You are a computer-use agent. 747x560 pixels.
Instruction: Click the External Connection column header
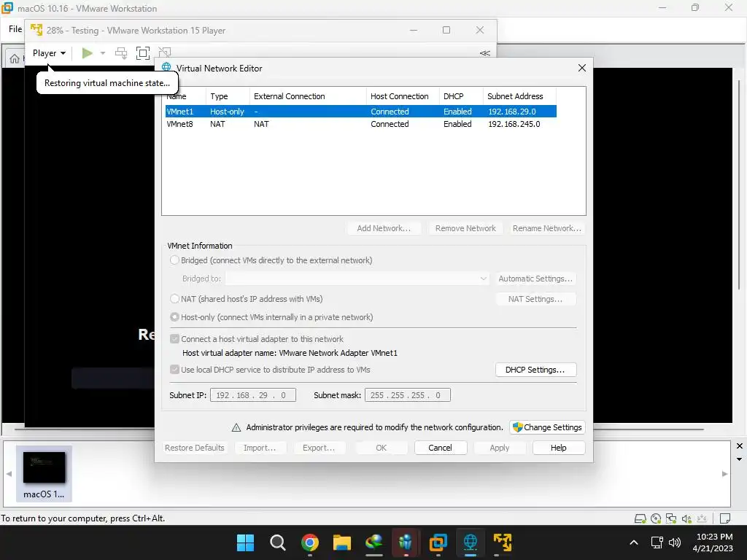[308, 96]
